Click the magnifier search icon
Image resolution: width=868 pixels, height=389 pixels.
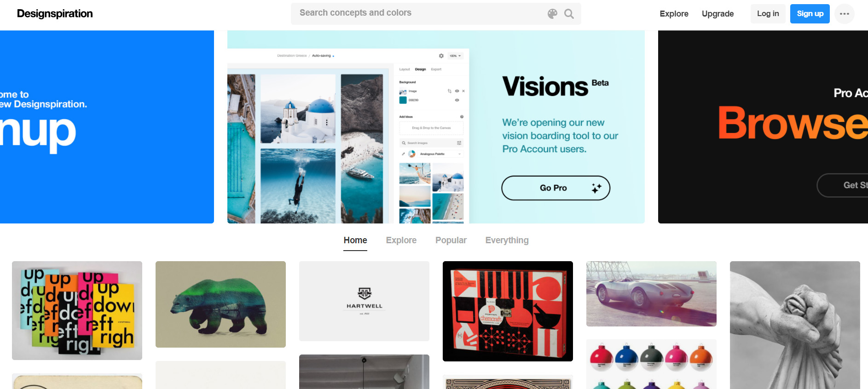point(569,14)
